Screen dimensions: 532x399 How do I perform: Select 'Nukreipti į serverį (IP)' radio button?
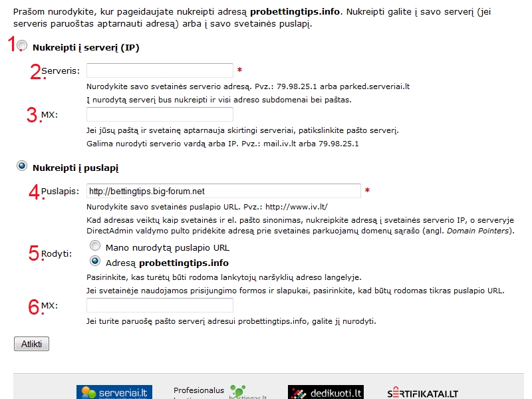(22, 45)
